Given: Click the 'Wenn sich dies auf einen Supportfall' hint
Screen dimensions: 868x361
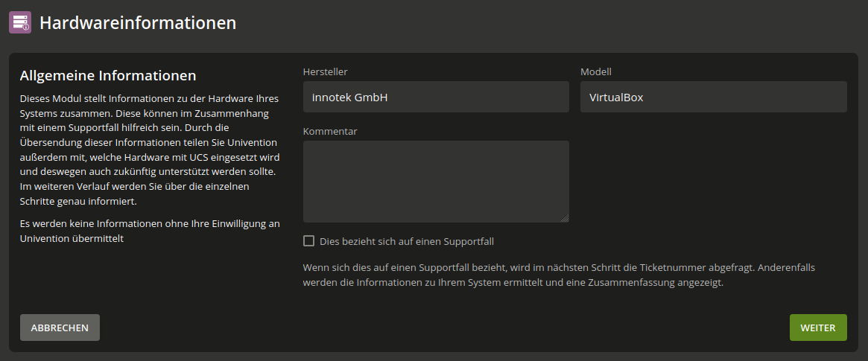Looking at the screenshot, I should [559, 275].
